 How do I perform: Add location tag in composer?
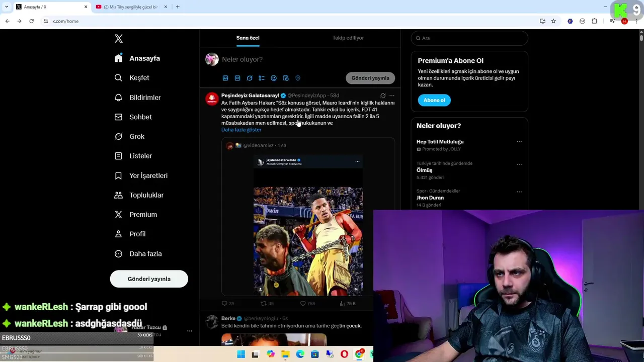click(x=298, y=78)
